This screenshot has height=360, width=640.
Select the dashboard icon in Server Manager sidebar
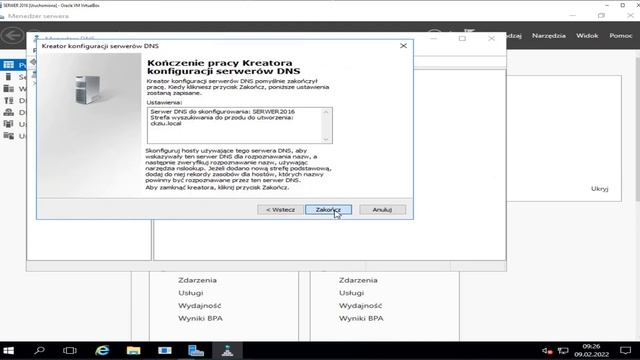coord(9,65)
